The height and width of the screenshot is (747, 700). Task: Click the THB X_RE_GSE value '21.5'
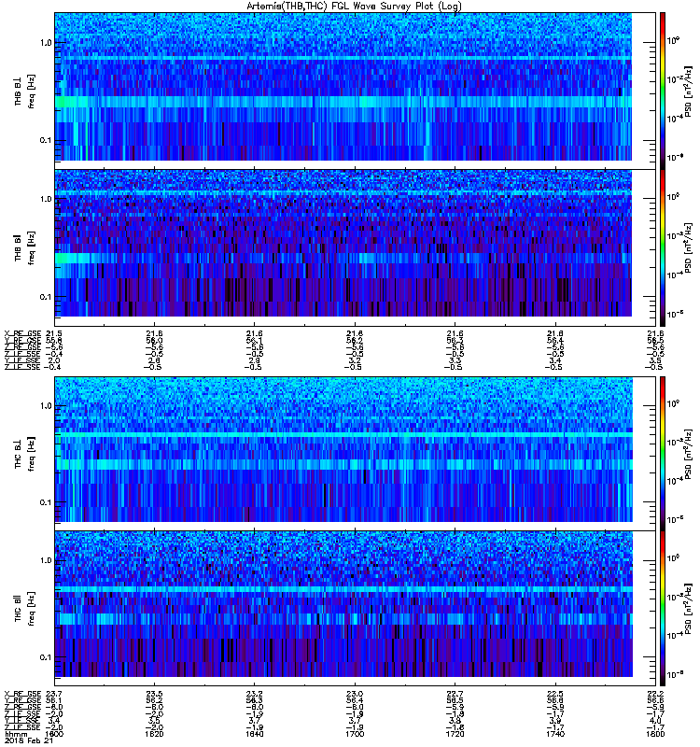tap(54, 334)
